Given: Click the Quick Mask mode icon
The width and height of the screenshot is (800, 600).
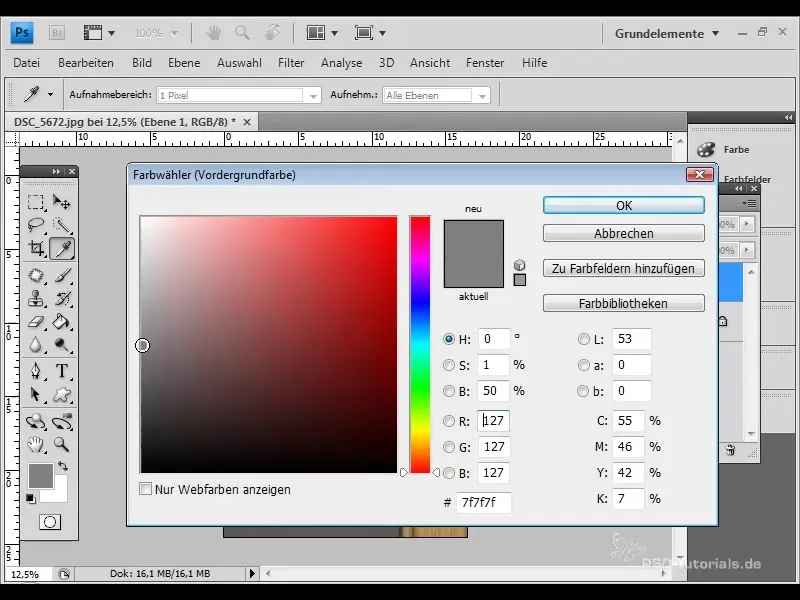Looking at the screenshot, I should 48,522.
